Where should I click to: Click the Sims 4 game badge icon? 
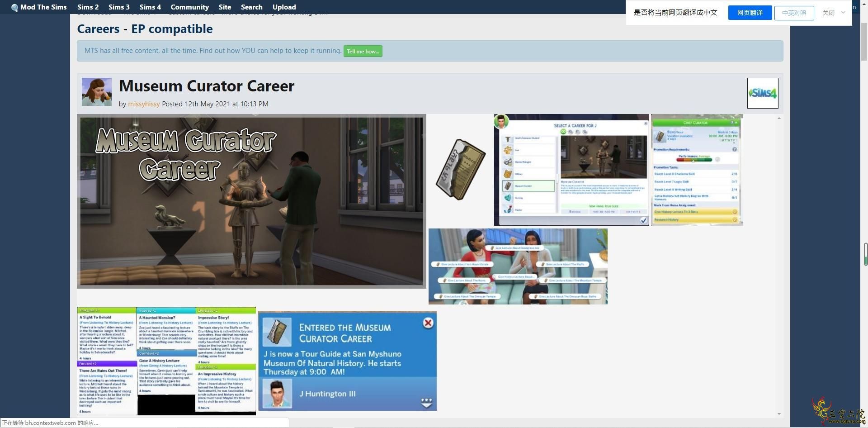pos(762,93)
